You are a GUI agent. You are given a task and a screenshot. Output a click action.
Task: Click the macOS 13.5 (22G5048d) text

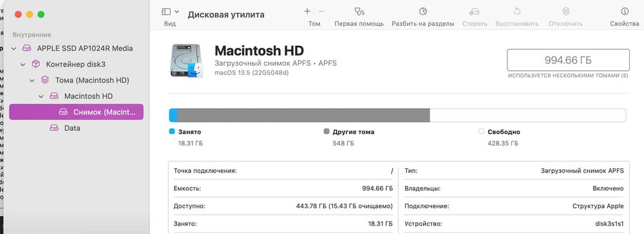tap(252, 73)
